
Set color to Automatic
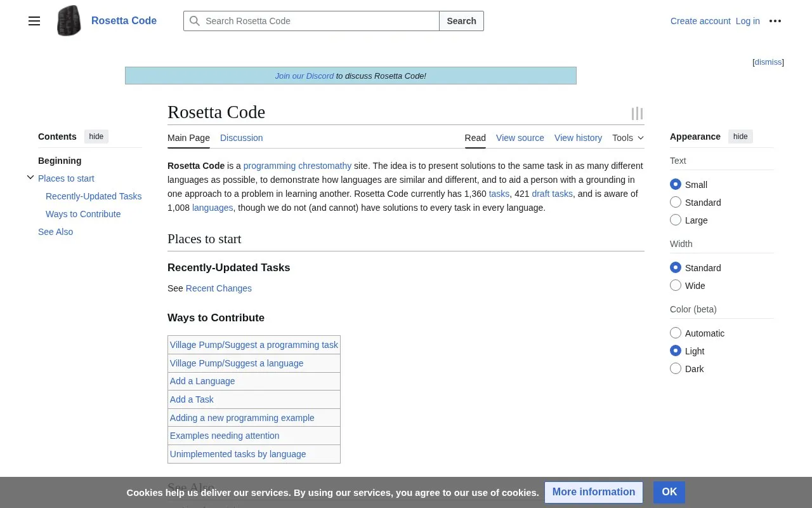[676, 333]
